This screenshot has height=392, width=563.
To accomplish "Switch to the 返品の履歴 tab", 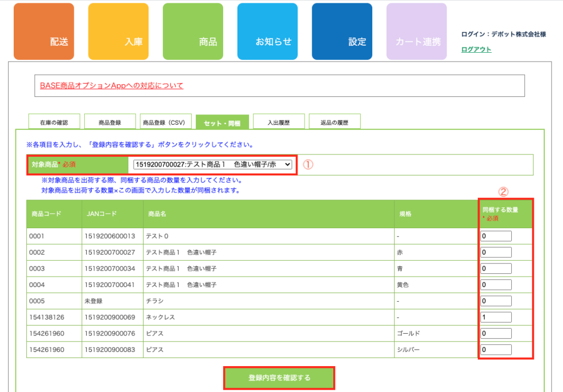I will [334, 122].
